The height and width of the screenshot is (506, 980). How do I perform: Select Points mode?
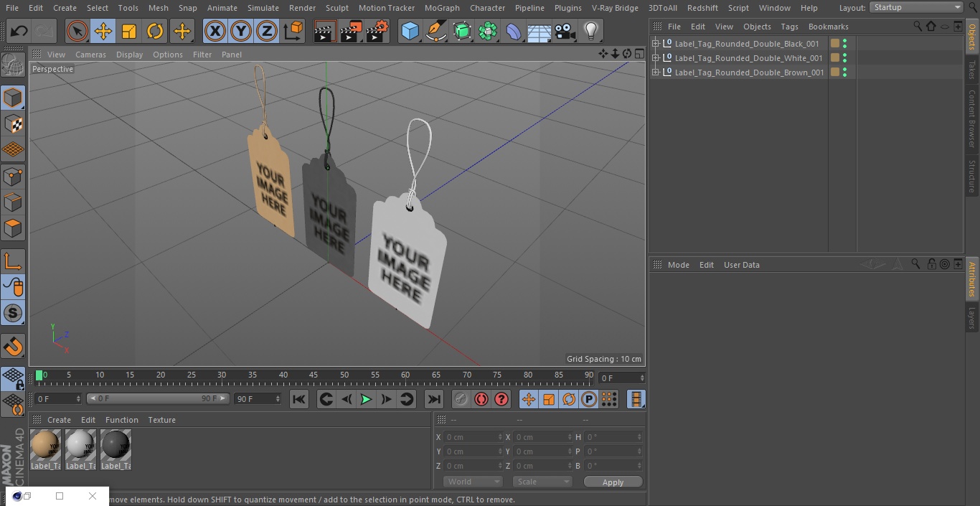pos(13,177)
